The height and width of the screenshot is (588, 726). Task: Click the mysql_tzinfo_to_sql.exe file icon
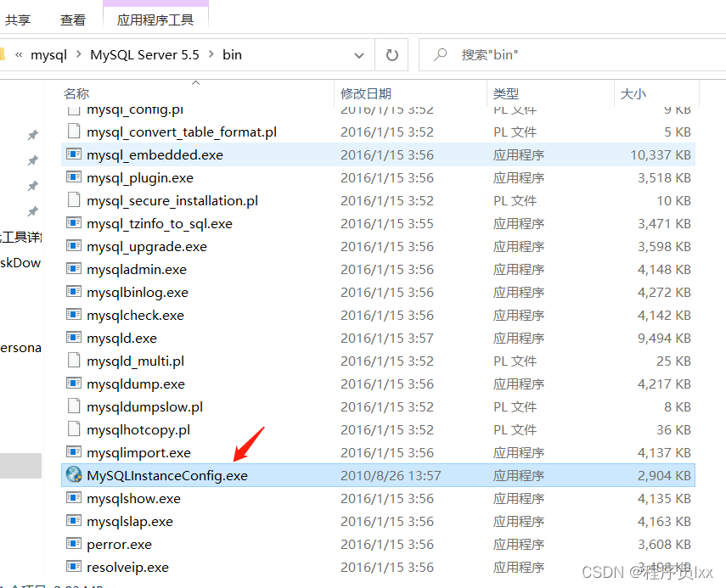(74, 223)
